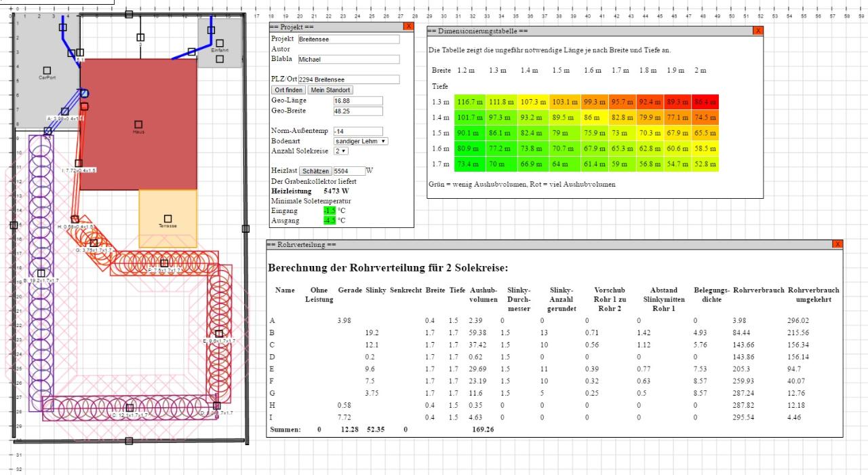This screenshot has height=475, width=868.
Task: Click the Rohrverbrauch umgekehrt column header
Action: pos(814,294)
